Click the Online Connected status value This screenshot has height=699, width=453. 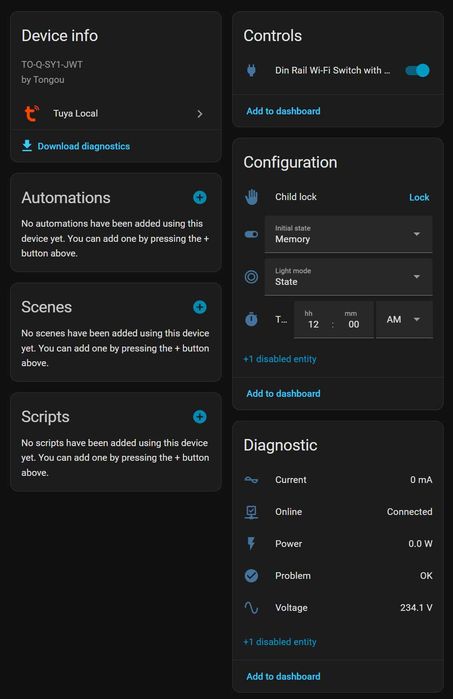click(409, 512)
